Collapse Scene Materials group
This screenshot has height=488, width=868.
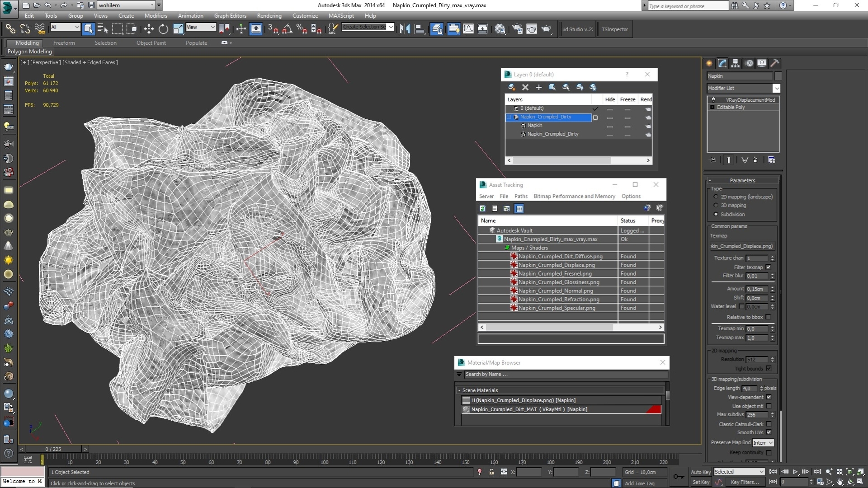coord(459,390)
